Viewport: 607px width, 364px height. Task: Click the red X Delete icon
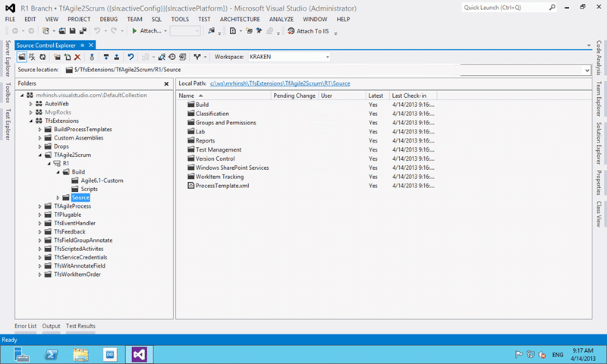click(x=77, y=57)
